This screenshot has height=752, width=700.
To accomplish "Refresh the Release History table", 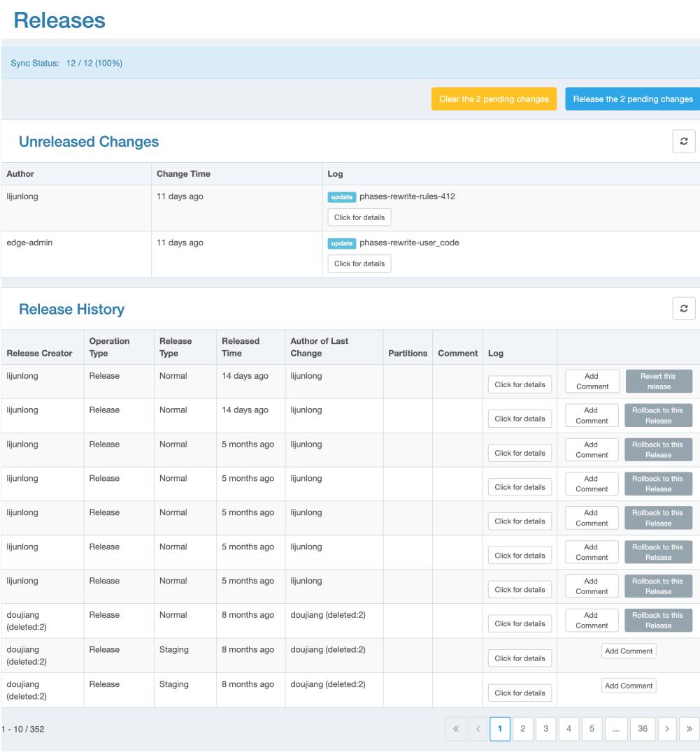I will 684,308.
